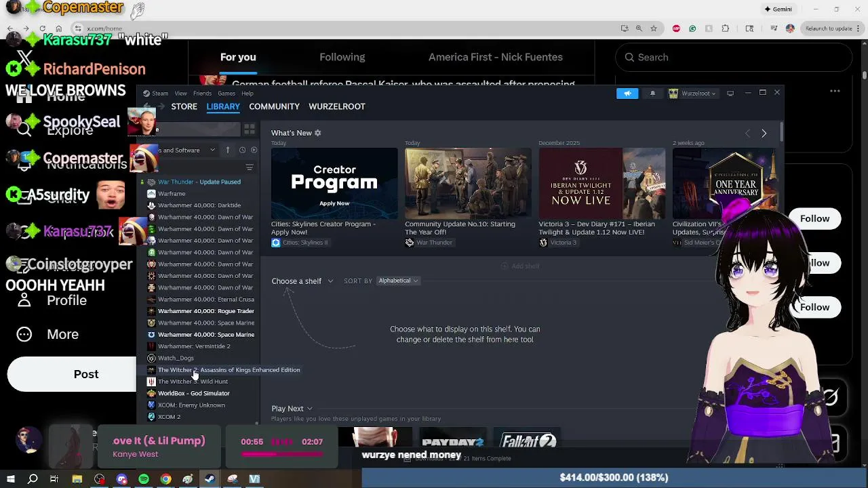Open the Wurzelroot account dropdown
This screenshot has width=868, height=488.
(x=693, y=94)
